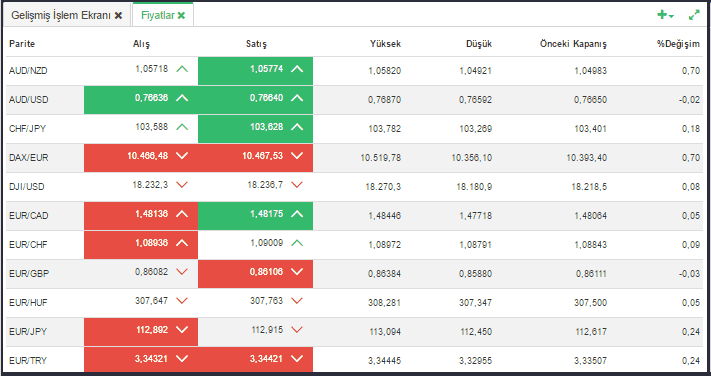Select the EUR/TRY pair row
Screen dimensions: 711x376
tap(355, 360)
